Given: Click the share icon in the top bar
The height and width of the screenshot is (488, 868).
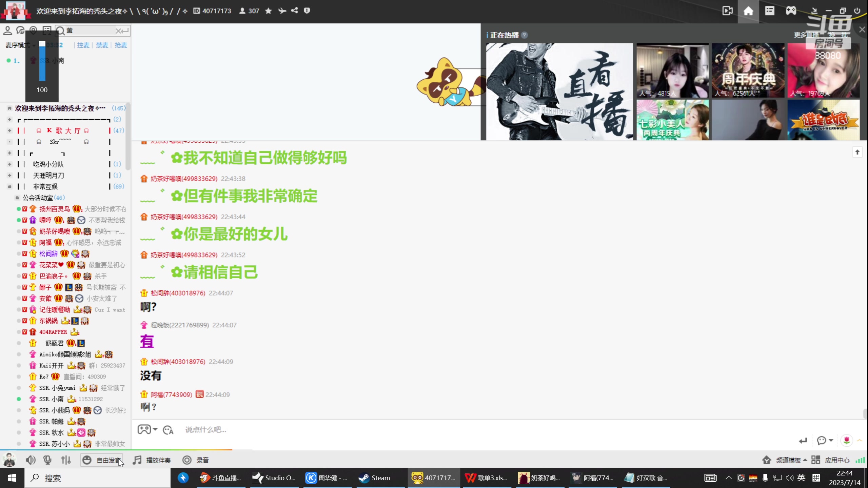Looking at the screenshot, I should 294,11.
